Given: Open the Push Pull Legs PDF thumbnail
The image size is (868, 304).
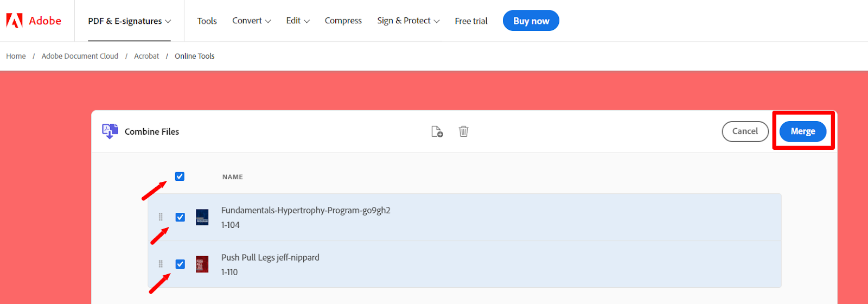Looking at the screenshot, I should click(202, 264).
